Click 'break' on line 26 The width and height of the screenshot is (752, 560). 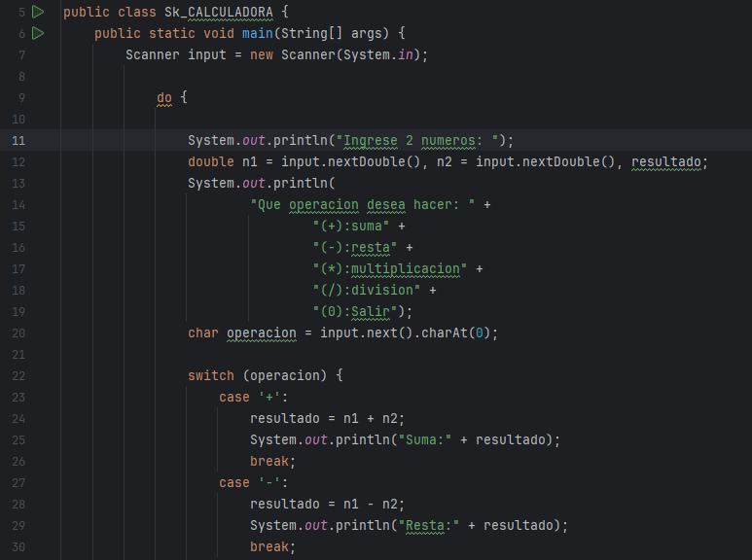pyautogui.click(x=269, y=461)
